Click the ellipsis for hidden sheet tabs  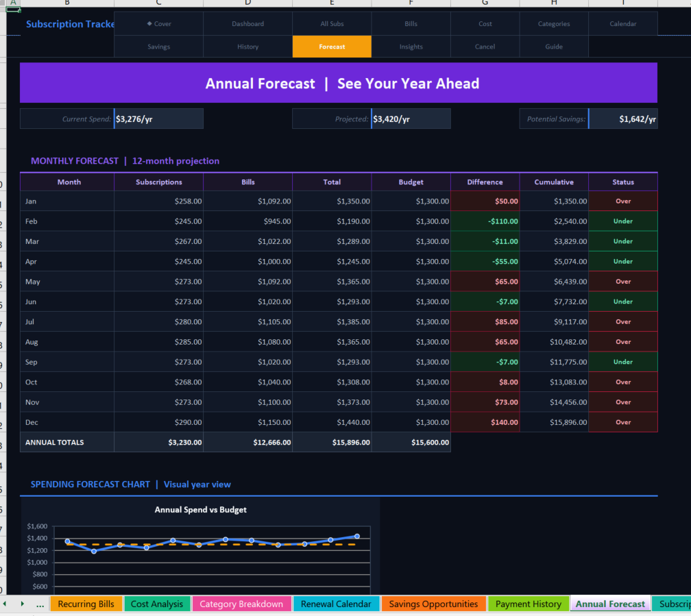[40, 604]
